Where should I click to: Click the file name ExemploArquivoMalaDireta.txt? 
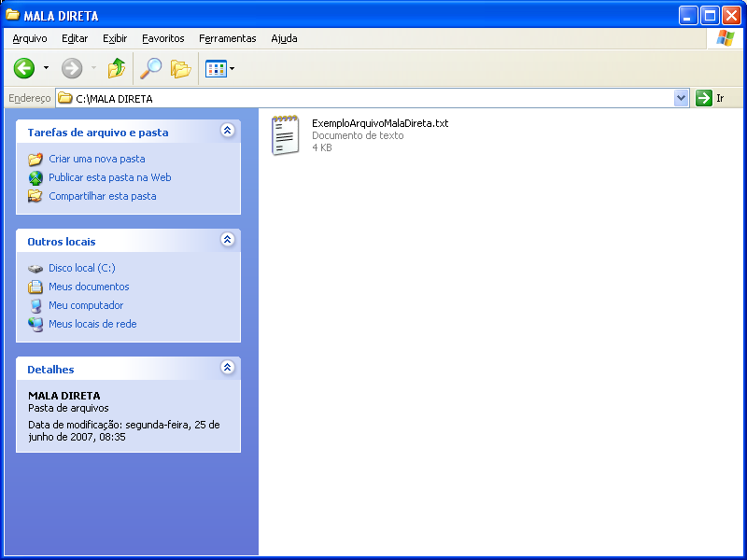point(380,123)
